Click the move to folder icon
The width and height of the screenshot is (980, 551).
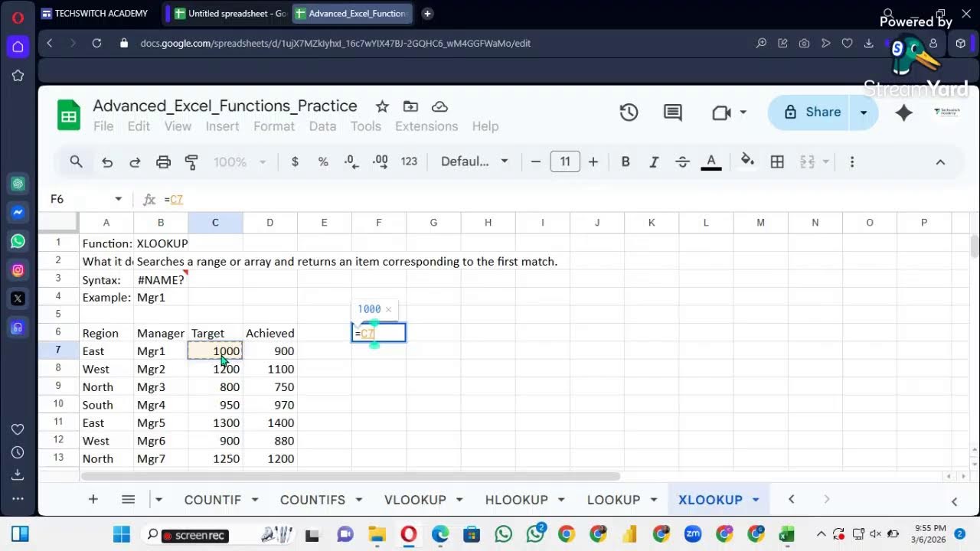410,106
